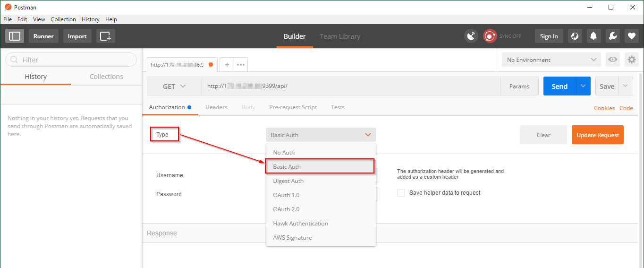Open the GET method dropdown
The height and width of the screenshot is (268, 644).
(174, 86)
